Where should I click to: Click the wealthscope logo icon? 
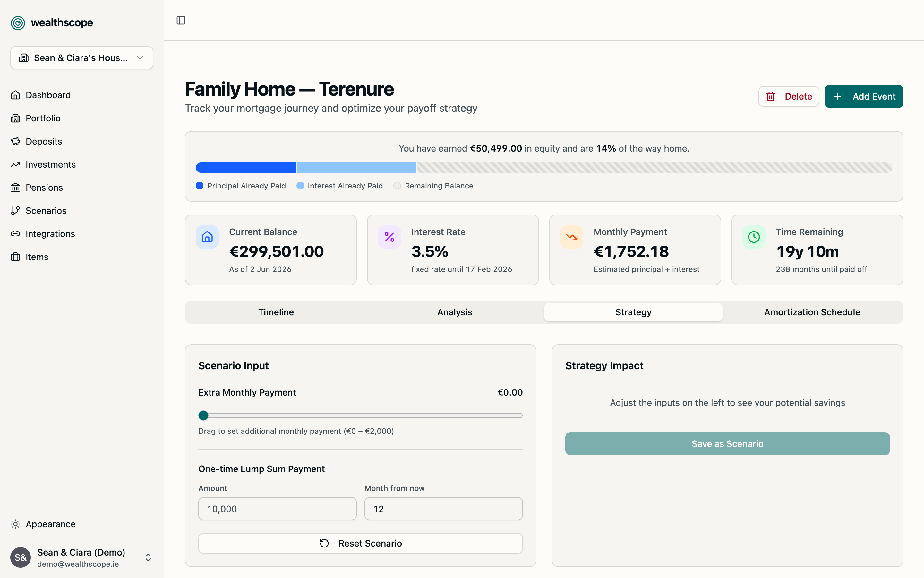coord(18,23)
